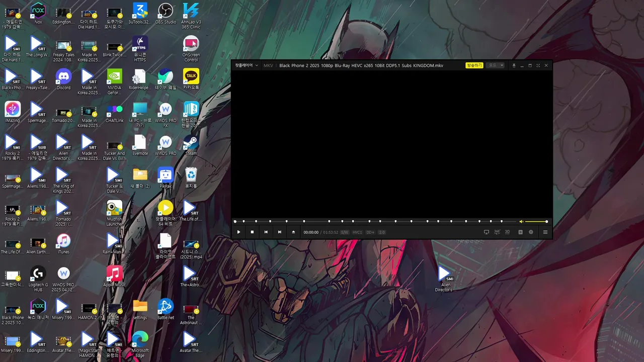This screenshot has width=644, height=362.
Task: Select the settings folder on desktop
Action: point(140,309)
